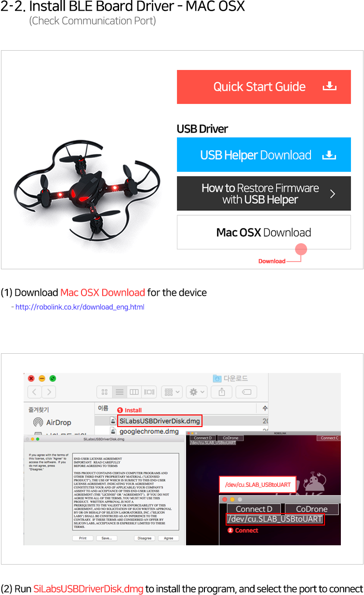The width and height of the screenshot is (364, 595).
Task: Open the robolink download_eng.html link
Action: click(x=80, y=307)
